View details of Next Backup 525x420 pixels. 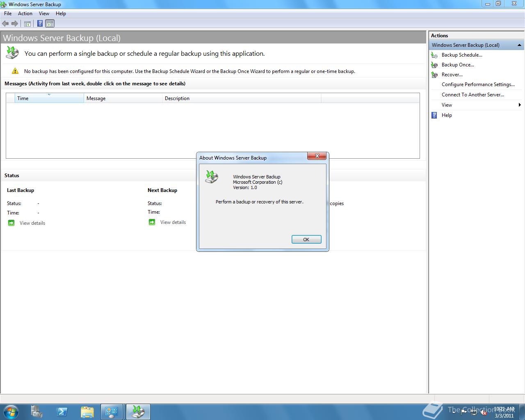coord(173,222)
